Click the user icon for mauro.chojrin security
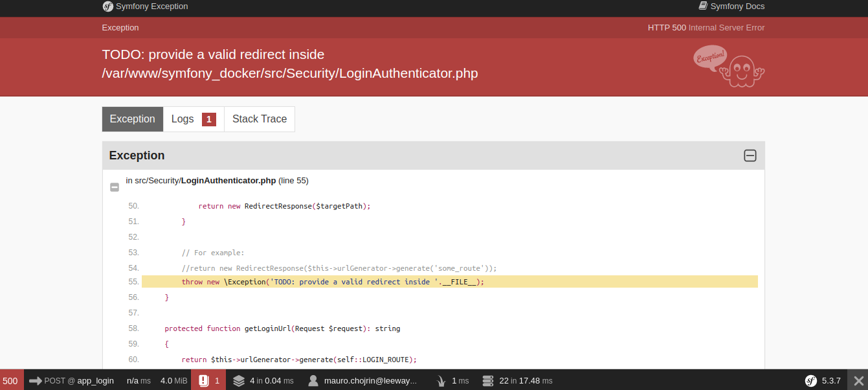 (313, 380)
